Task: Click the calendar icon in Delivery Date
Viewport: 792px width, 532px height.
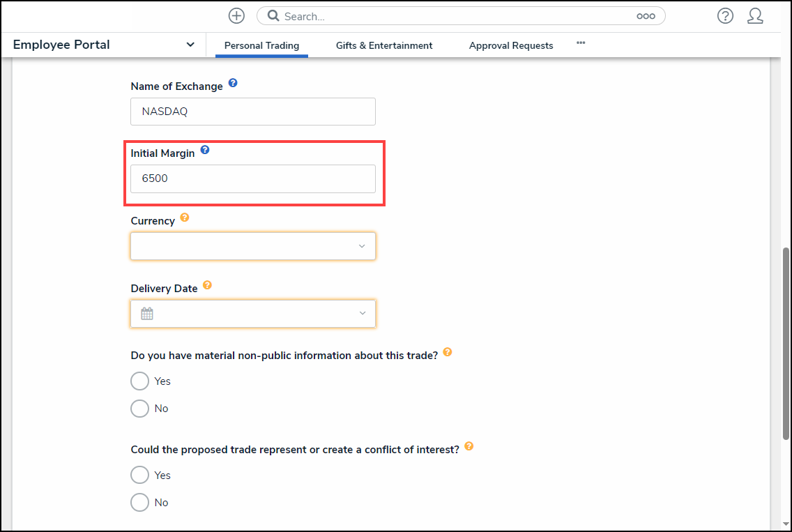Action: coord(147,314)
